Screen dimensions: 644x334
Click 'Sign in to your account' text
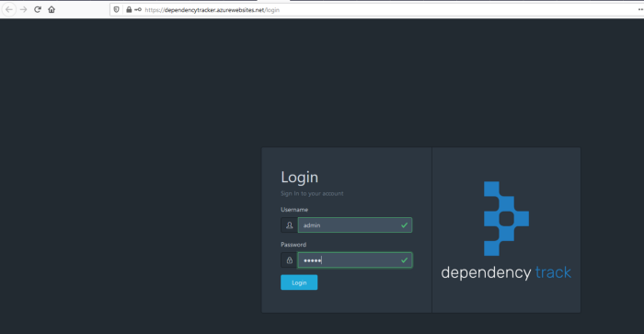(312, 193)
